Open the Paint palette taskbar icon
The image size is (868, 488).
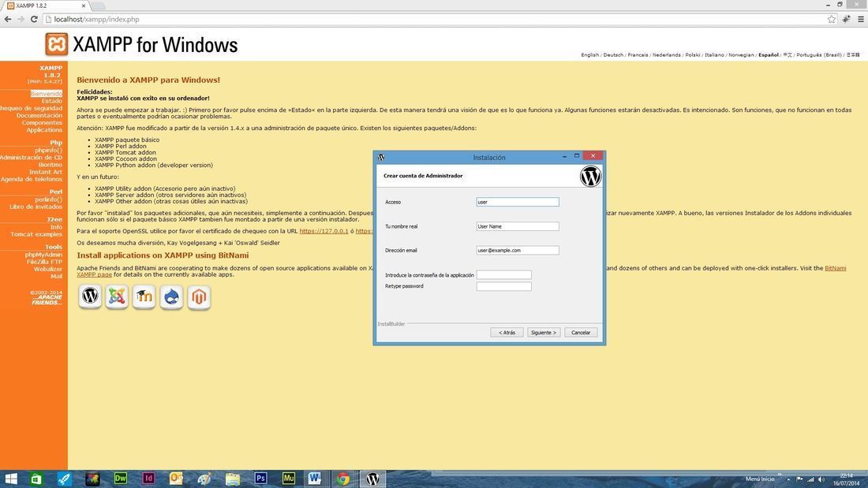pos(204,479)
